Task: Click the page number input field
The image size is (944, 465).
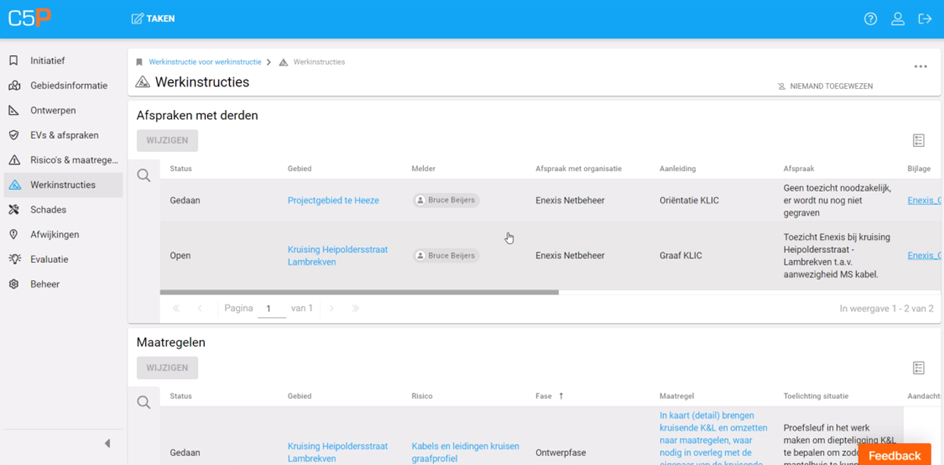Action: click(x=271, y=309)
